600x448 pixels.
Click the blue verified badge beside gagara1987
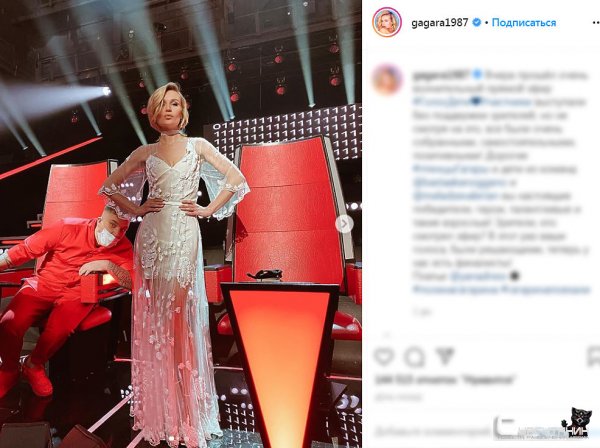pos(477,23)
